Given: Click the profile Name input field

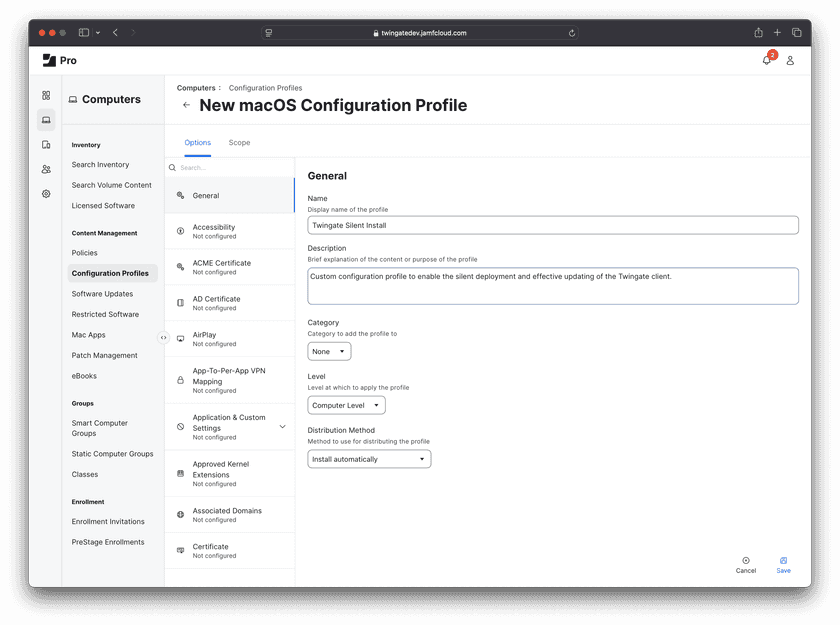Looking at the screenshot, I should [552, 226].
